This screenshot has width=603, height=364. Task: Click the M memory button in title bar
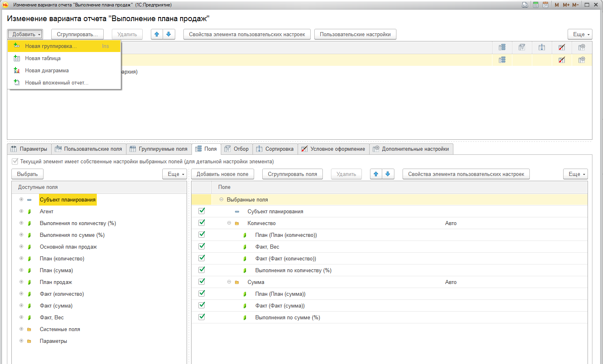(x=557, y=5)
